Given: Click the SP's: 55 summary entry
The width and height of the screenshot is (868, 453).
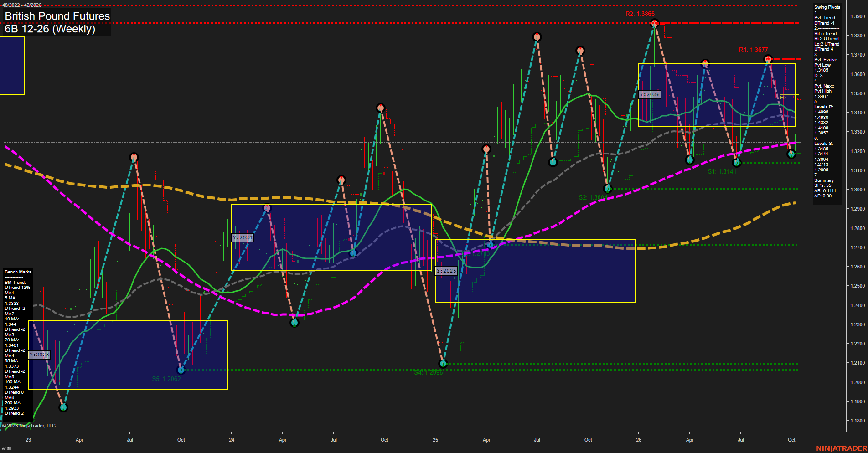Looking at the screenshot, I should point(823,185).
